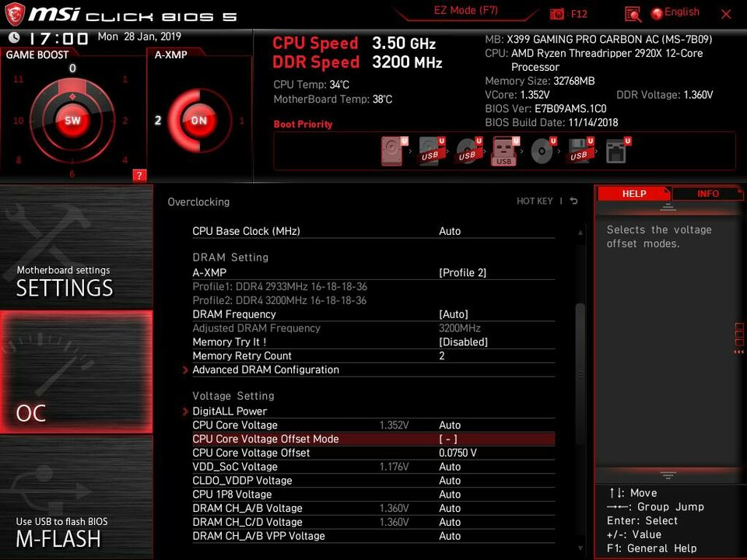This screenshot has width=747, height=560.
Task: Open DRAM Frequency [Auto] dropdown
Action: coord(453,314)
